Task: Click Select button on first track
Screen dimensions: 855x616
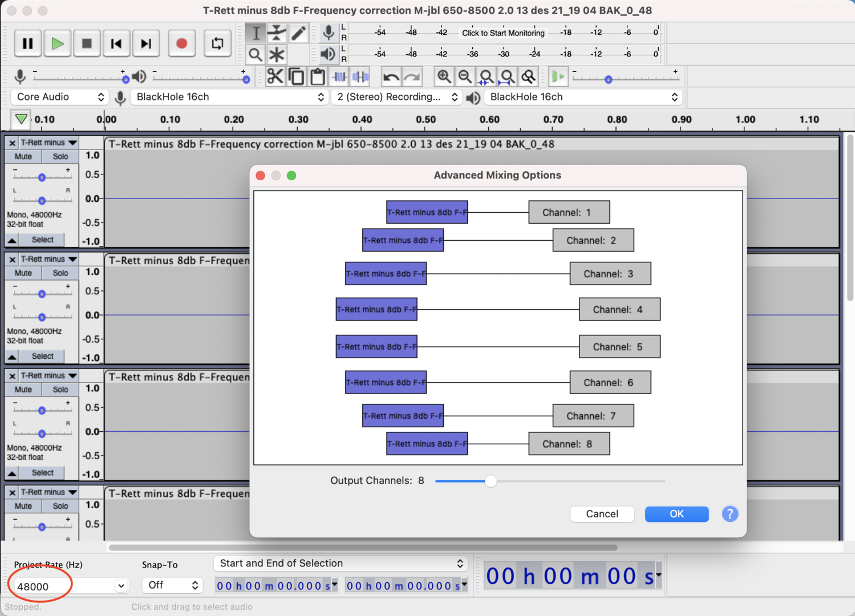Action: 43,240
